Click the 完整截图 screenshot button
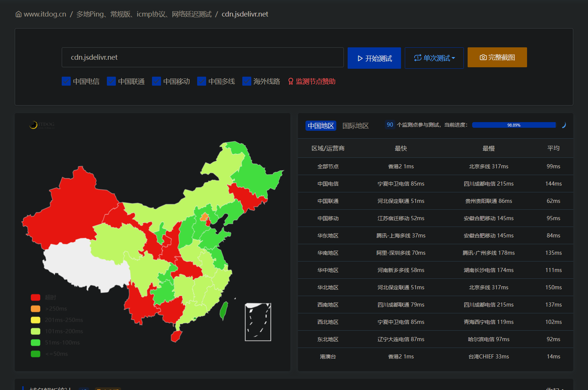This screenshot has height=390, width=588. click(x=497, y=57)
